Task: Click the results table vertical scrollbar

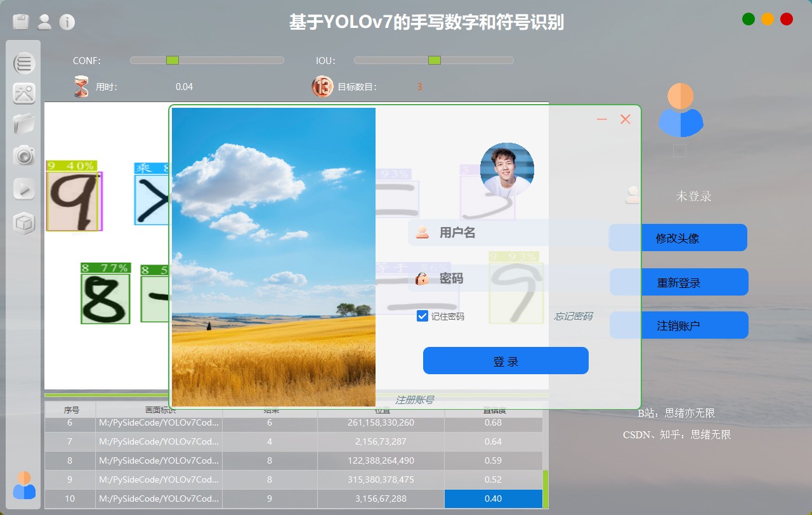Action: click(x=546, y=489)
